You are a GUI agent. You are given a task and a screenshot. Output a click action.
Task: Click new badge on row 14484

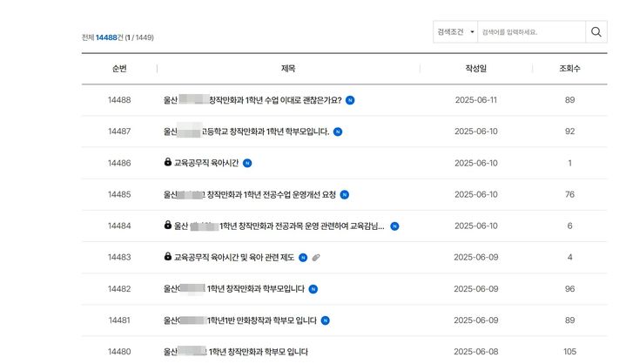point(394,226)
